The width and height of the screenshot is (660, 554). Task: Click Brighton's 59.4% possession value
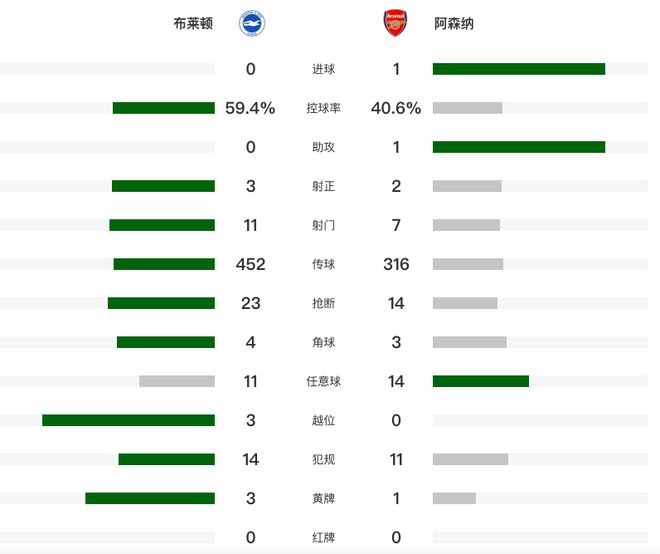pyautogui.click(x=250, y=108)
